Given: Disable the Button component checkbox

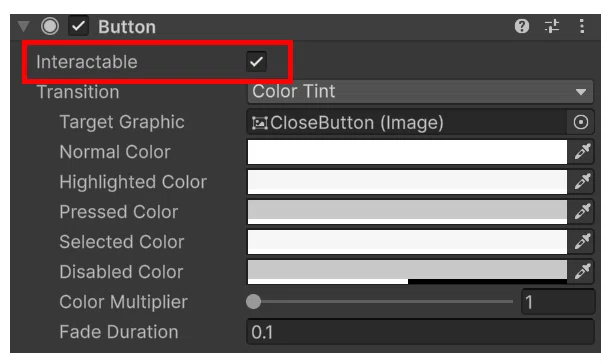Looking at the screenshot, I should (78, 26).
